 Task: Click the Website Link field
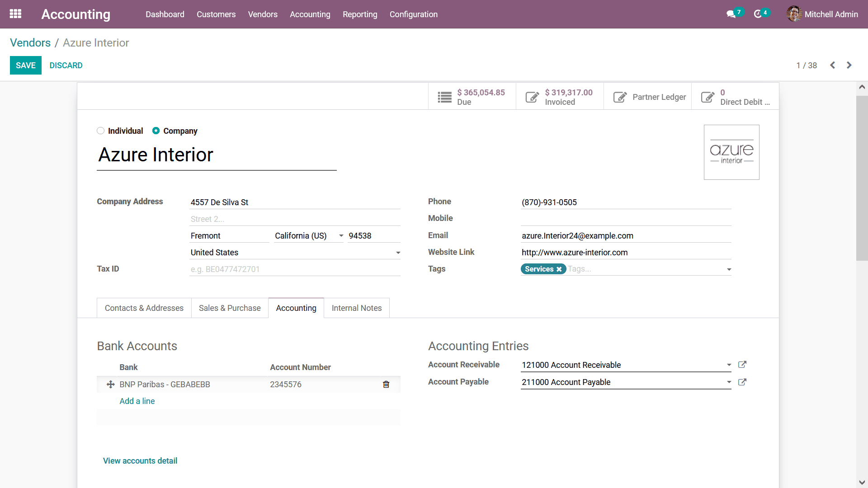[626, 253]
